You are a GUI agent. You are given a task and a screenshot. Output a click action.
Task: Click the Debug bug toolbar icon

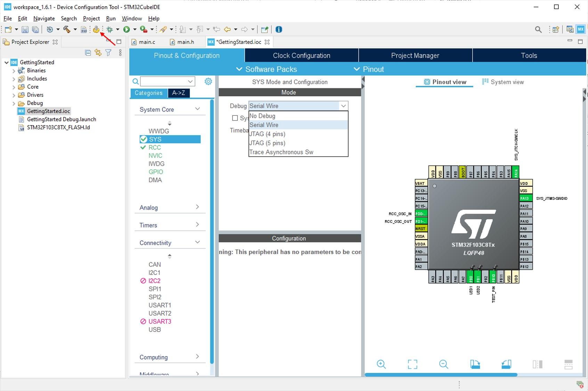110,30
